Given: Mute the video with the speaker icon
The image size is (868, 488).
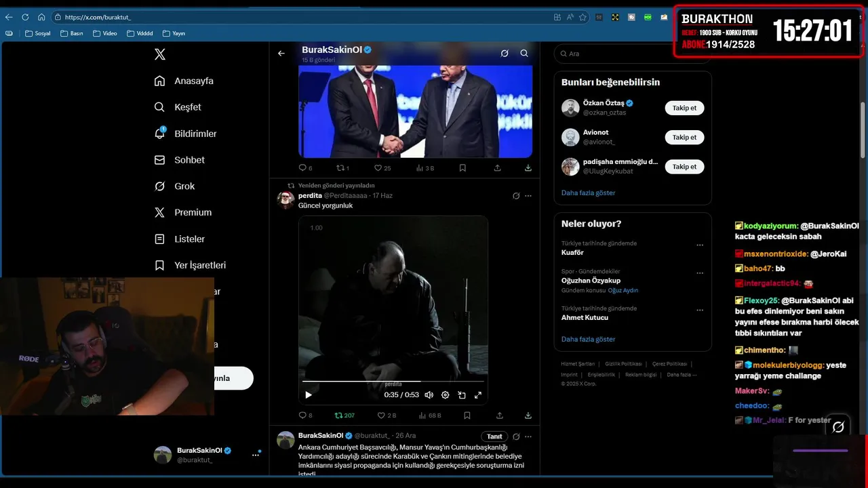Looking at the screenshot, I should coord(429,394).
